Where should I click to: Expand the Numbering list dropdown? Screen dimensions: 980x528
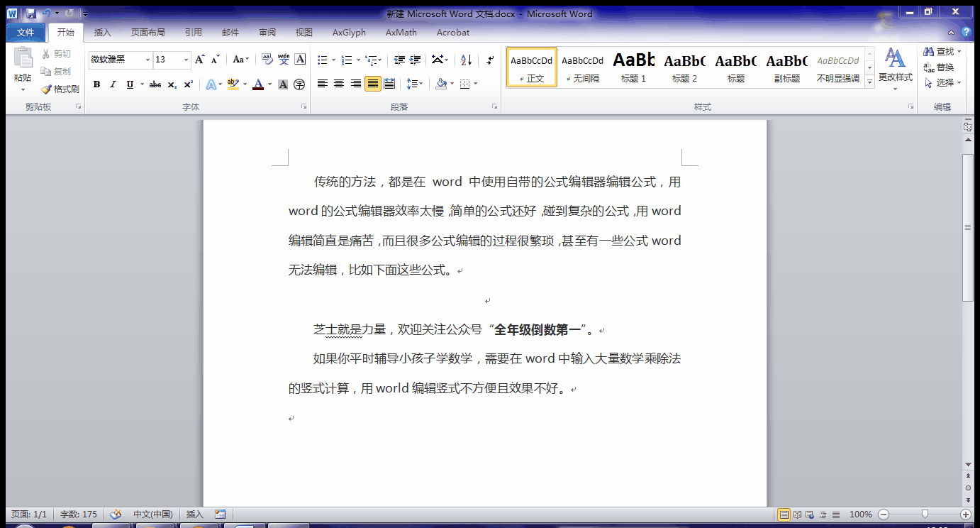pyautogui.click(x=358, y=60)
